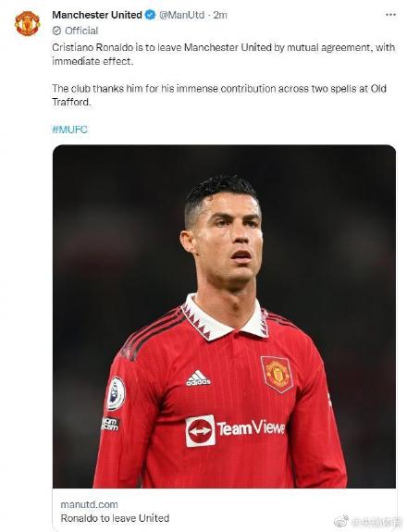
Task: Click the Premier League sleeve badge
Action: pyautogui.click(x=116, y=393)
